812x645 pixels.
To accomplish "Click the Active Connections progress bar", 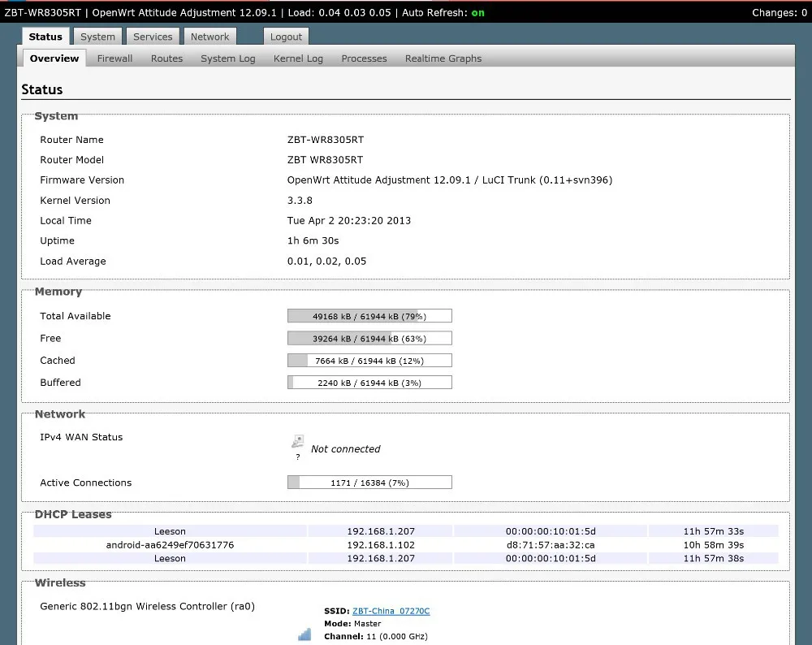I will (369, 483).
